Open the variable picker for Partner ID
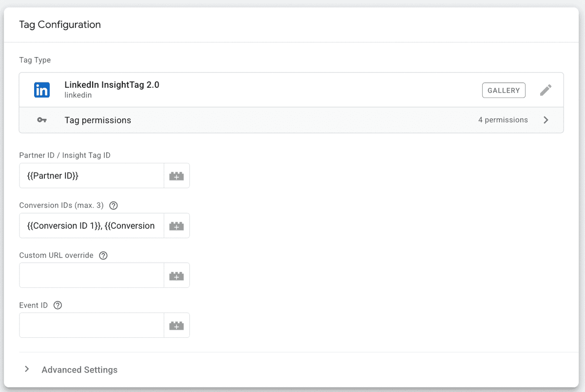Viewport: 585px width, 392px height. [x=177, y=176]
